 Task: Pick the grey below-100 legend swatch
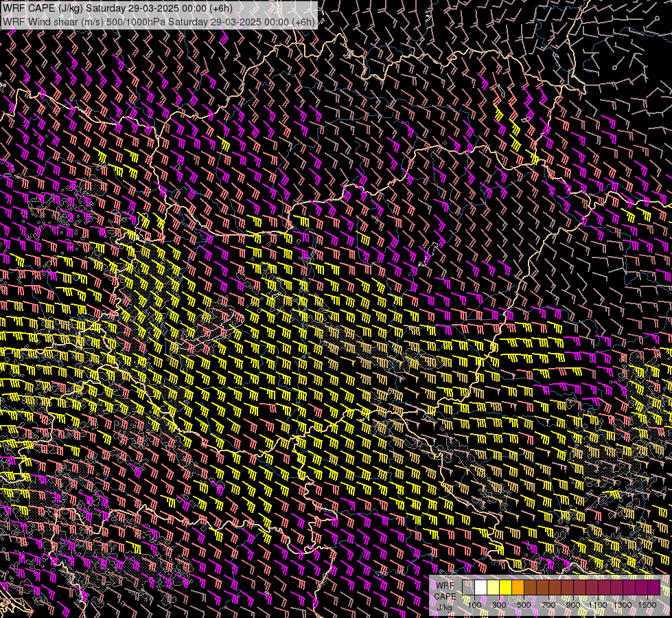coord(468,587)
